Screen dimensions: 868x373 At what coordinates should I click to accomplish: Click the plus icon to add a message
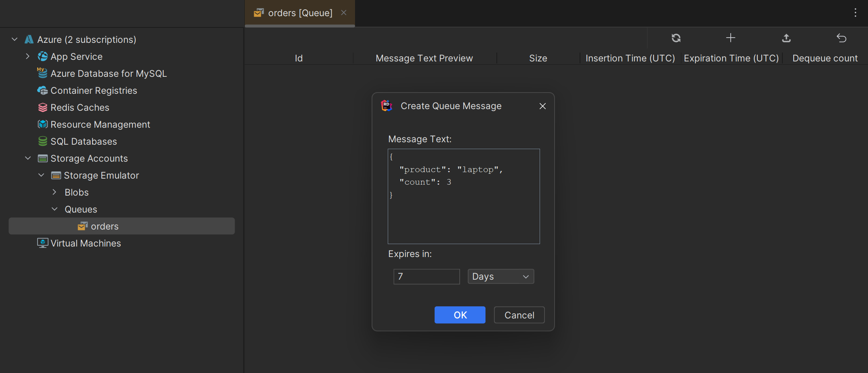731,38
